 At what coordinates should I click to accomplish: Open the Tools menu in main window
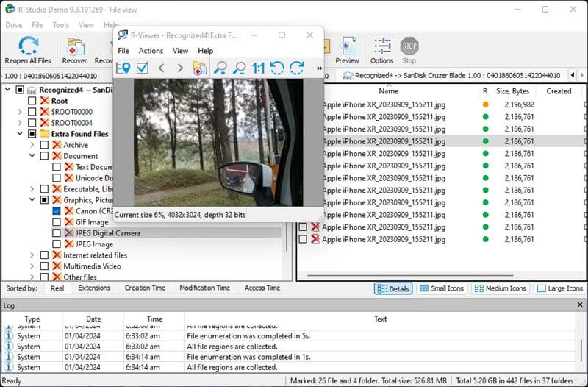(x=61, y=25)
